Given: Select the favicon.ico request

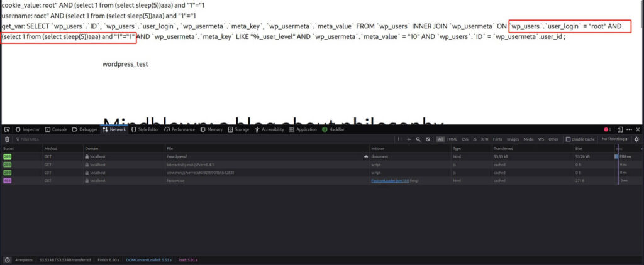Looking at the screenshot, I should (x=322, y=181).
